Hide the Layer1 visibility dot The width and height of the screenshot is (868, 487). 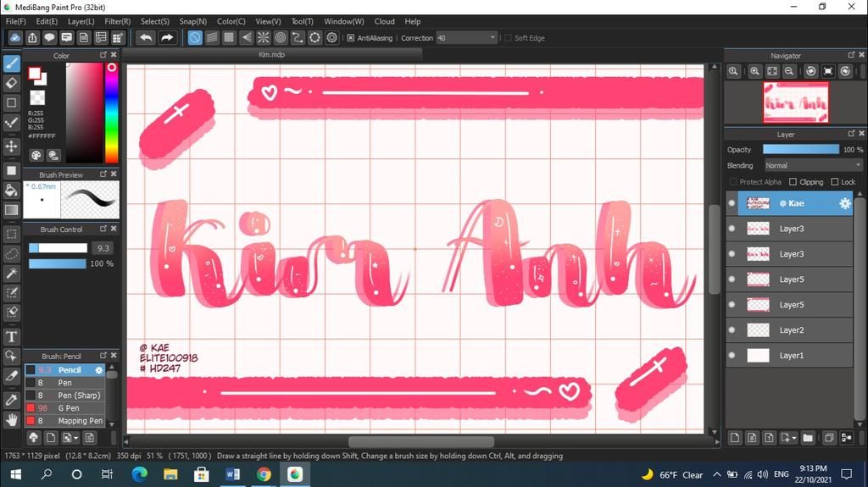click(732, 355)
